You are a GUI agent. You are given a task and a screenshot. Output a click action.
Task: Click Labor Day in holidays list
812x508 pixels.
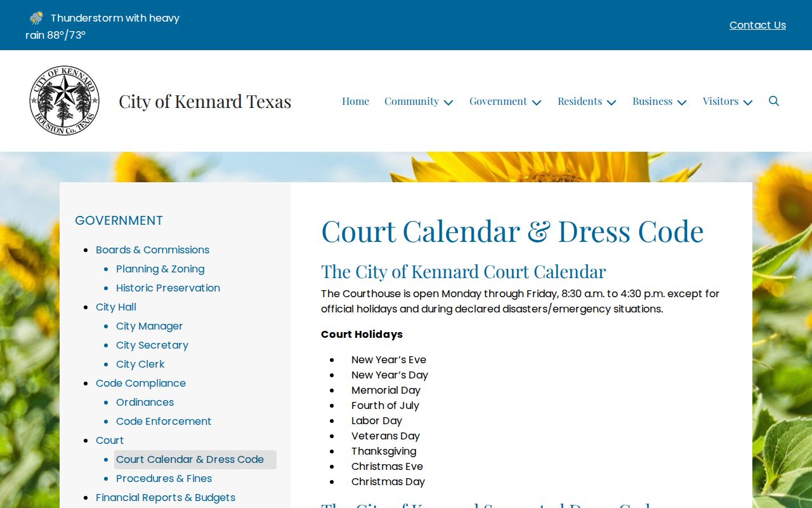point(377,420)
